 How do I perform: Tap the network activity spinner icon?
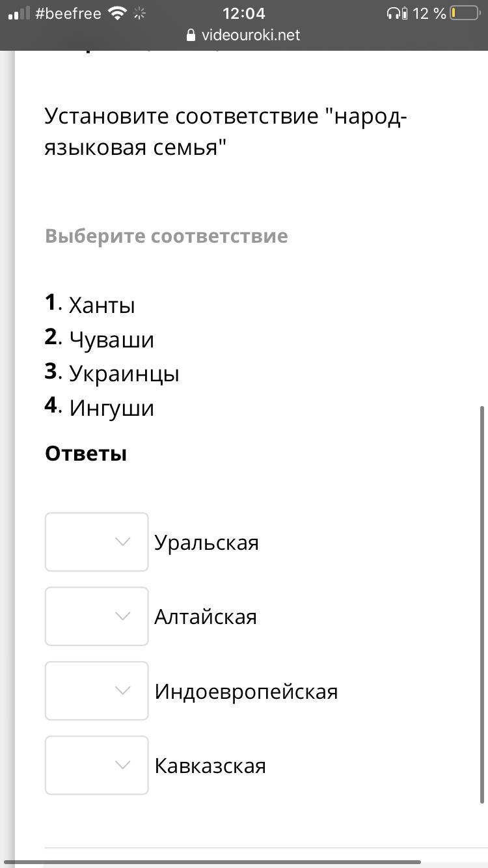tap(140, 14)
